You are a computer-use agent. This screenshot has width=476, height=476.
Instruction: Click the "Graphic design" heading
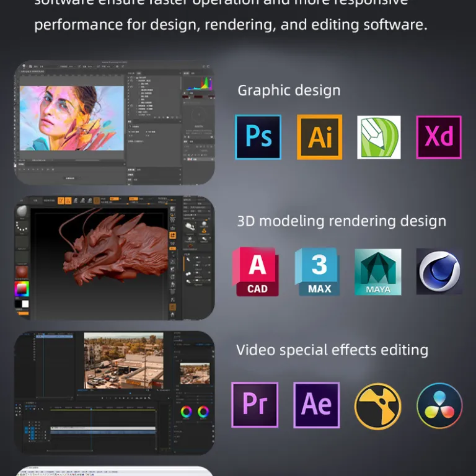click(x=289, y=90)
